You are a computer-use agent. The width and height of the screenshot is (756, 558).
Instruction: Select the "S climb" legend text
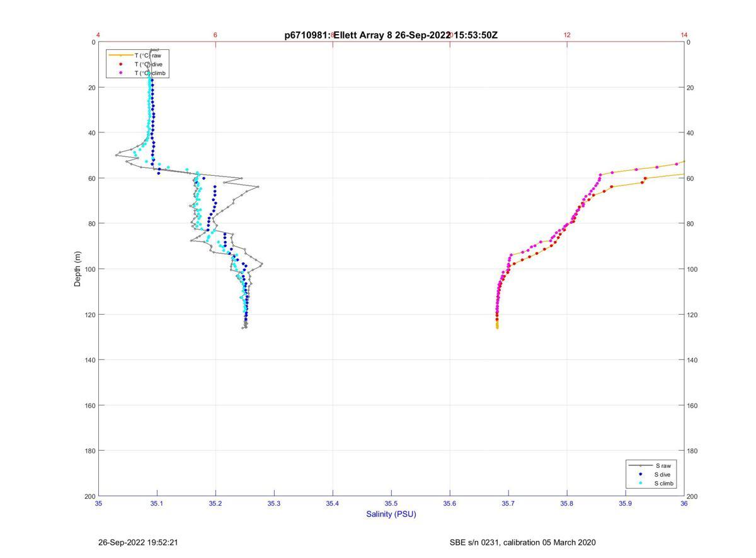tap(664, 484)
